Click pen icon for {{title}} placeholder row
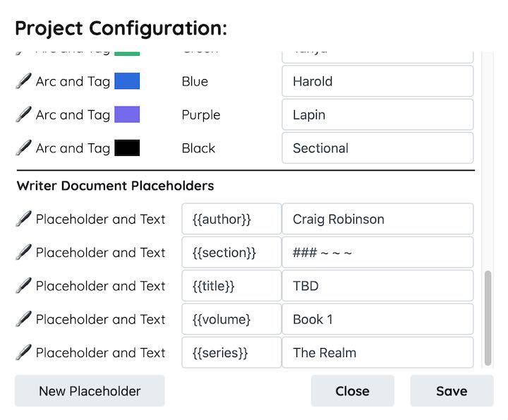Viewport: 508px width, 420px height. pos(24,285)
